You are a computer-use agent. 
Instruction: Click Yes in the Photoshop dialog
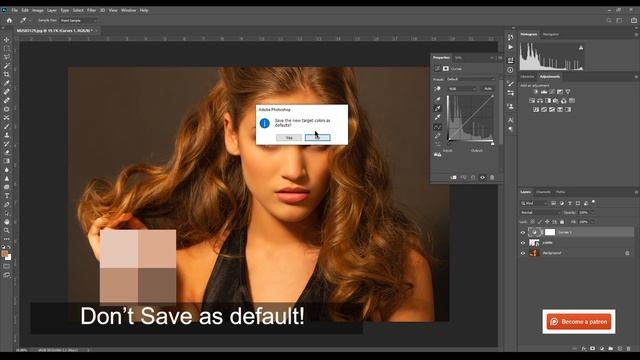pyautogui.click(x=289, y=138)
